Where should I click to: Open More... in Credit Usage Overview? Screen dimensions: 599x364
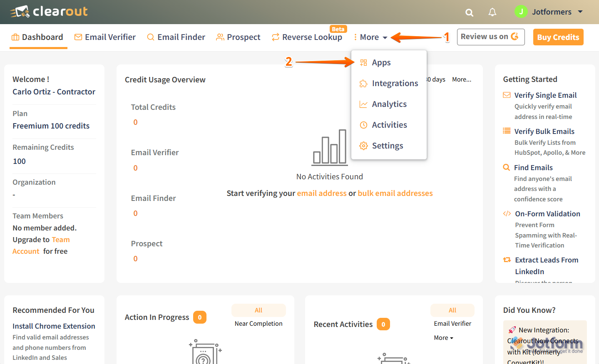tap(462, 79)
